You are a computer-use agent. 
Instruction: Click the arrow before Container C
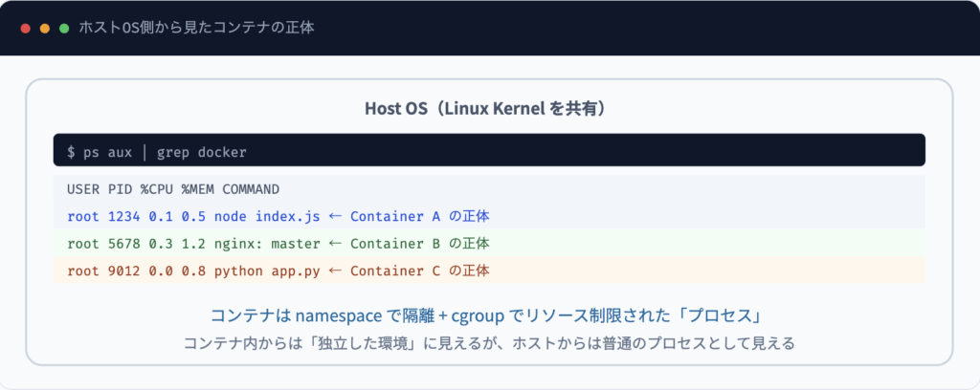pos(335,271)
